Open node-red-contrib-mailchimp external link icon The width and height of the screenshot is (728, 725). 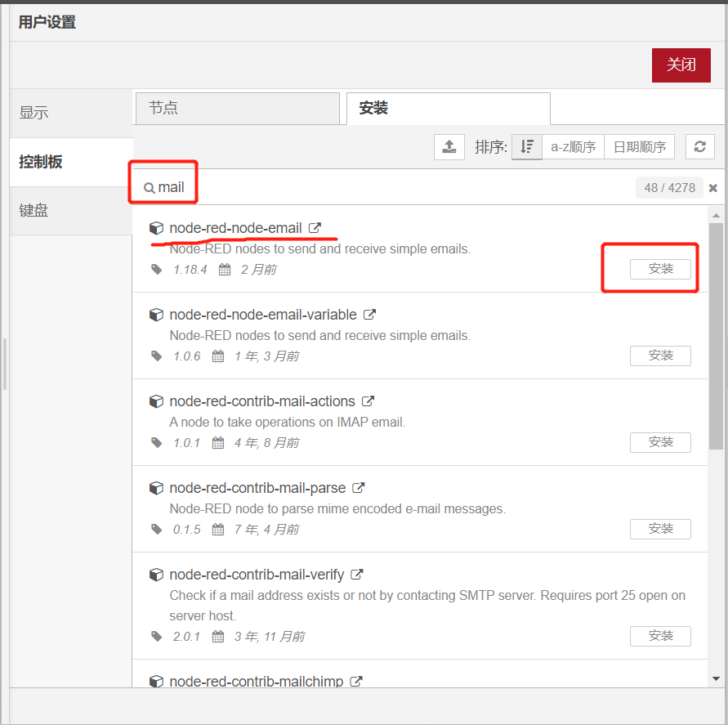coord(356,682)
